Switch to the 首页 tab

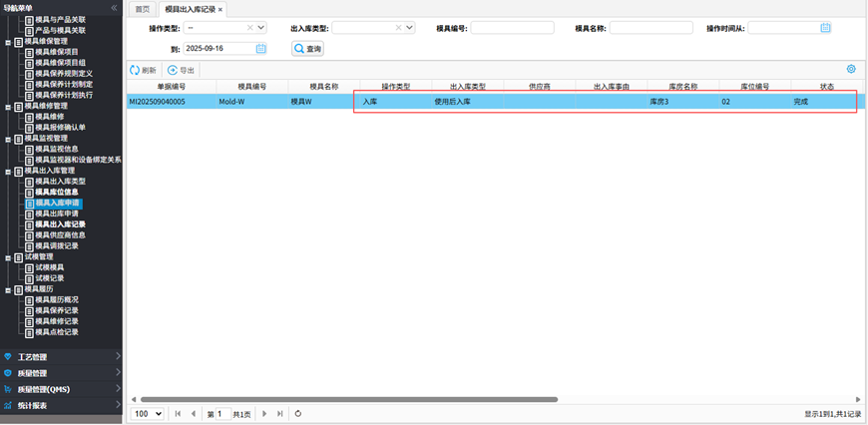[142, 9]
